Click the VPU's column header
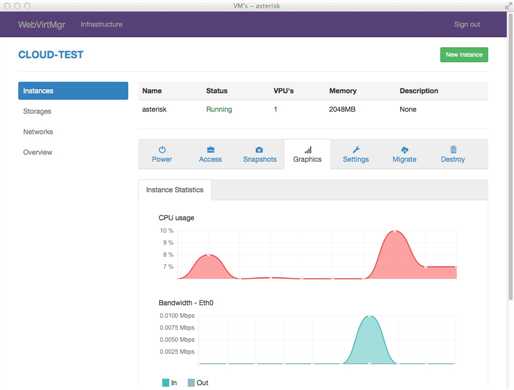Image resolution: width=514 pixels, height=390 pixels. click(283, 91)
